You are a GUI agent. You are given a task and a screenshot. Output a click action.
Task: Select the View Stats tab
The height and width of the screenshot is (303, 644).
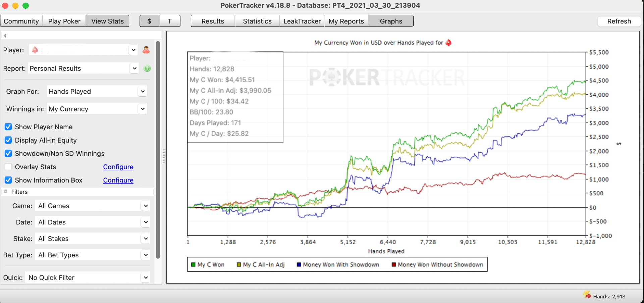pyautogui.click(x=108, y=21)
